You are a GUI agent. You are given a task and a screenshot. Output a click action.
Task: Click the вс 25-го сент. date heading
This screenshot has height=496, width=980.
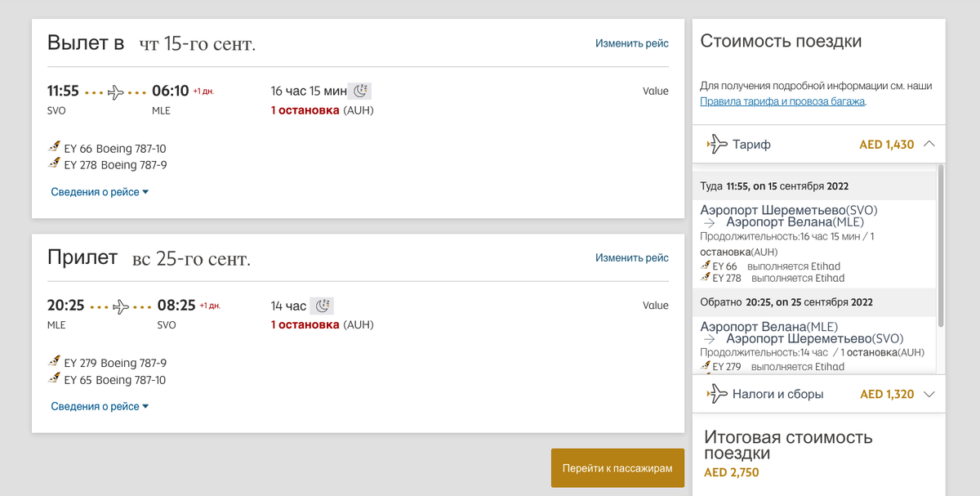click(x=191, y=259)
